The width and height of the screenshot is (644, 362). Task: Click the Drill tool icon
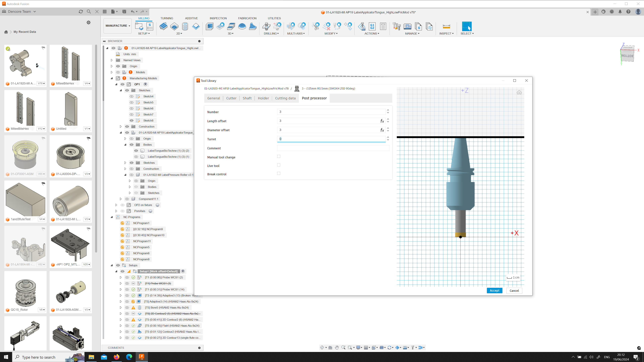point(266,26)
